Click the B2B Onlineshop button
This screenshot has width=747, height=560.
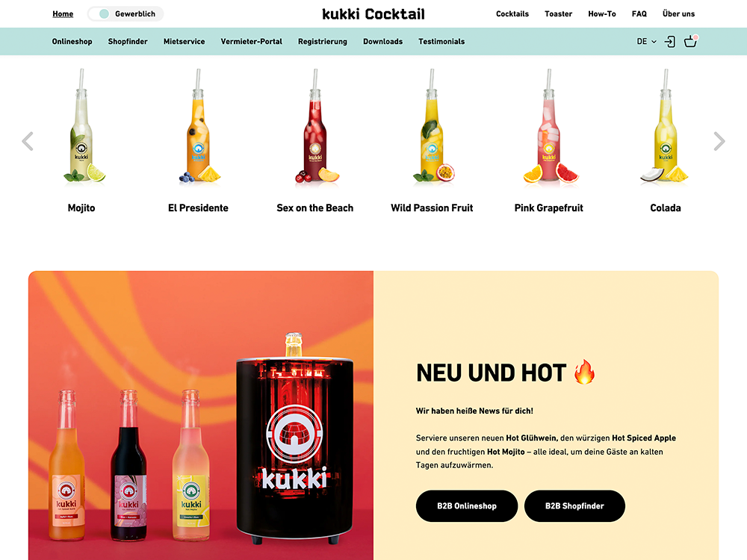point(467,505)
